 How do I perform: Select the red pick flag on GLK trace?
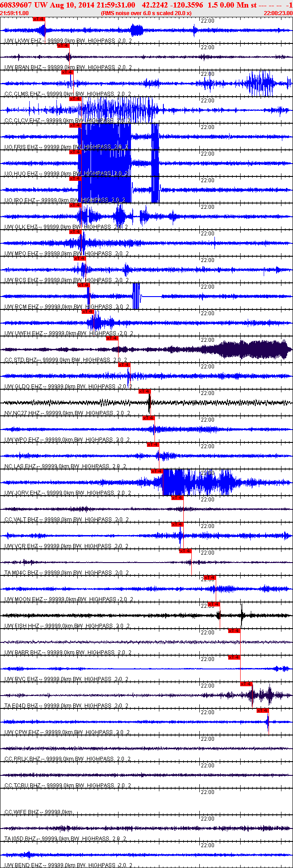75,205
